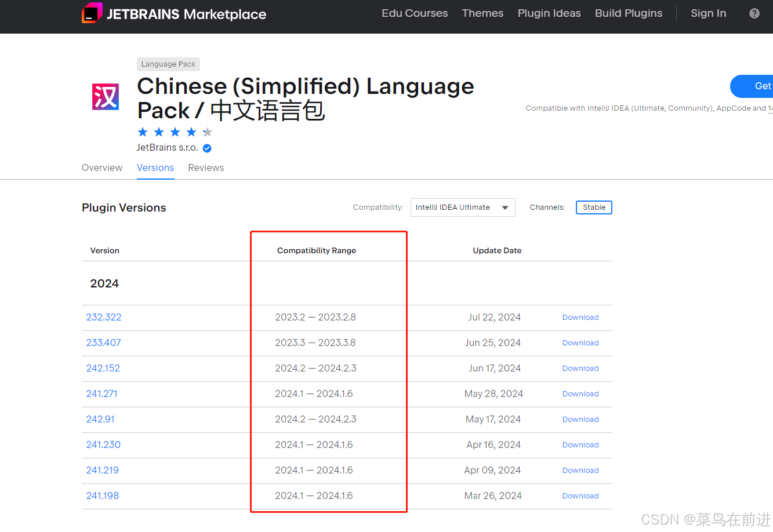Click the compatible products description text

coord(649,108)
